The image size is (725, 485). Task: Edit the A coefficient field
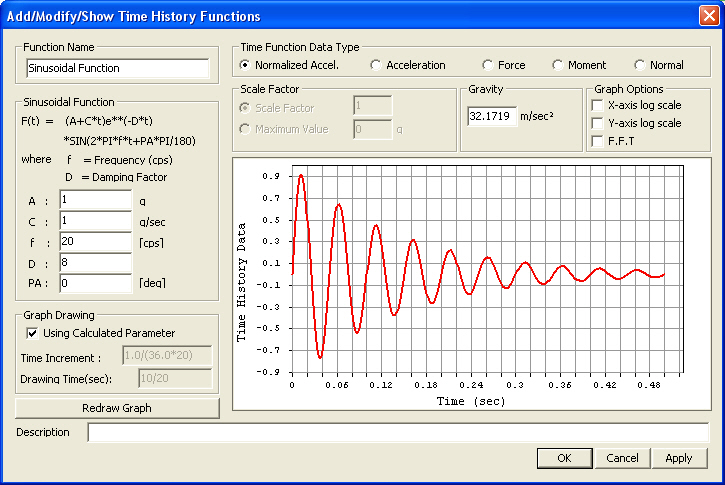point(96,200)
